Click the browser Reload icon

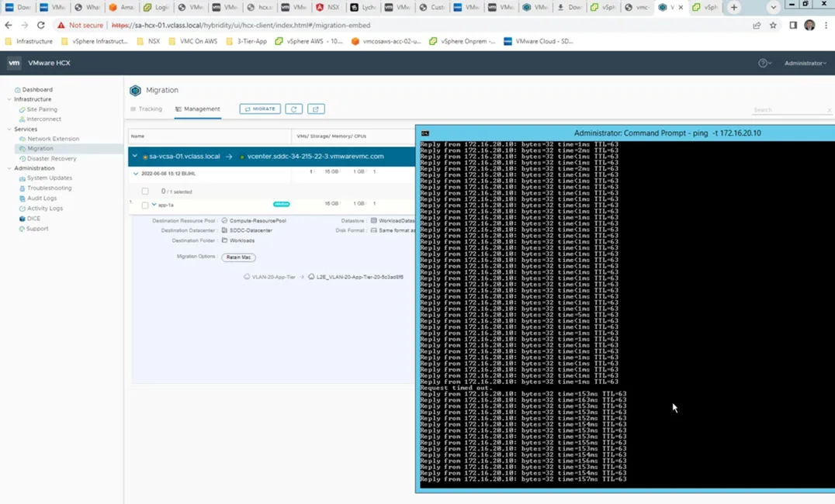[x=40, y=25]
